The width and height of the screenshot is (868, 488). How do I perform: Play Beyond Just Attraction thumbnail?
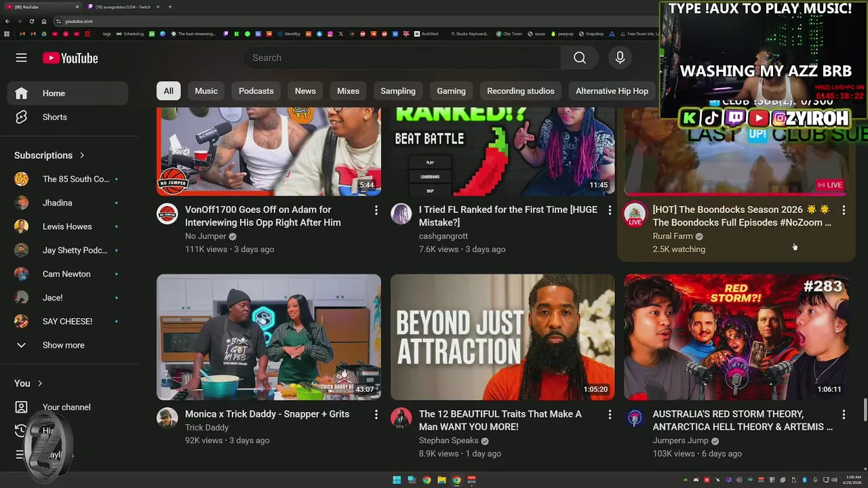pyautogui.click(x=502, y=337)
